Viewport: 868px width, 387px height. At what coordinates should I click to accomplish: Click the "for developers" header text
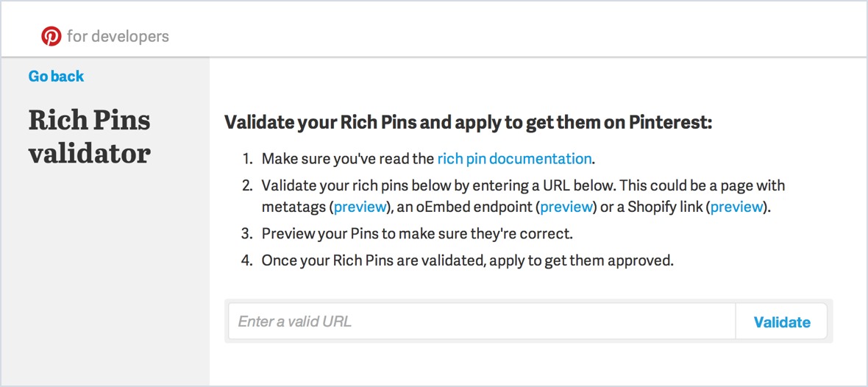[x=118, y=35]
